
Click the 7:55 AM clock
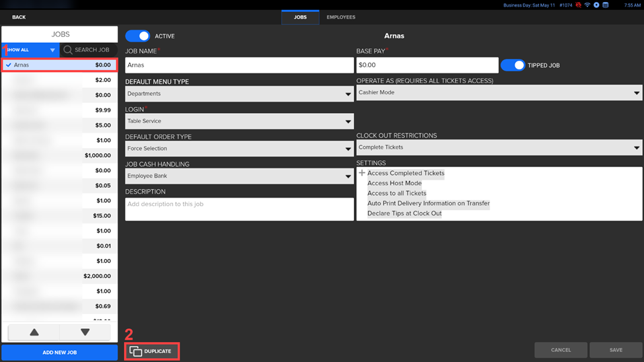[x=632, y=5]
